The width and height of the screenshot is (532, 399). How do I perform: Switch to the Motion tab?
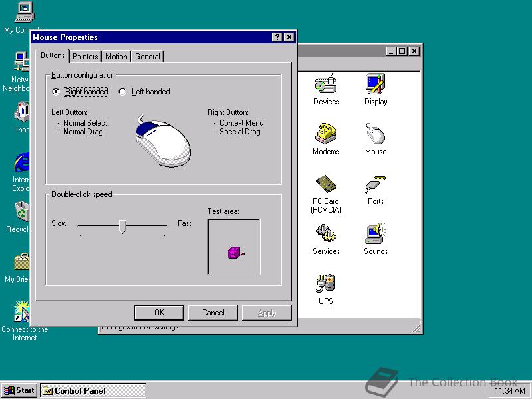point(116,57)
